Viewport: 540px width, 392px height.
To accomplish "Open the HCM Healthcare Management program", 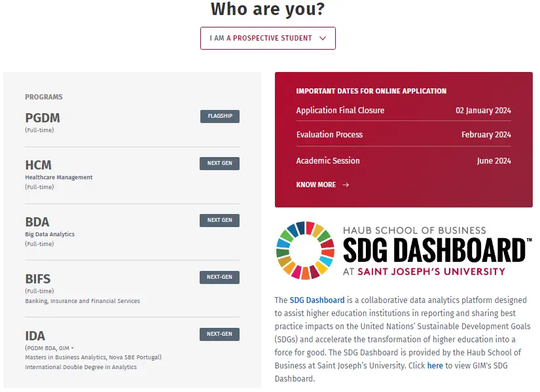I will pos(38,165).
